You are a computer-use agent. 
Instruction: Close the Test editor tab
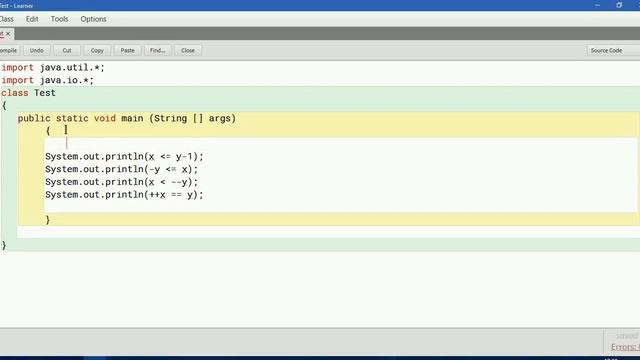click(8, 34)
